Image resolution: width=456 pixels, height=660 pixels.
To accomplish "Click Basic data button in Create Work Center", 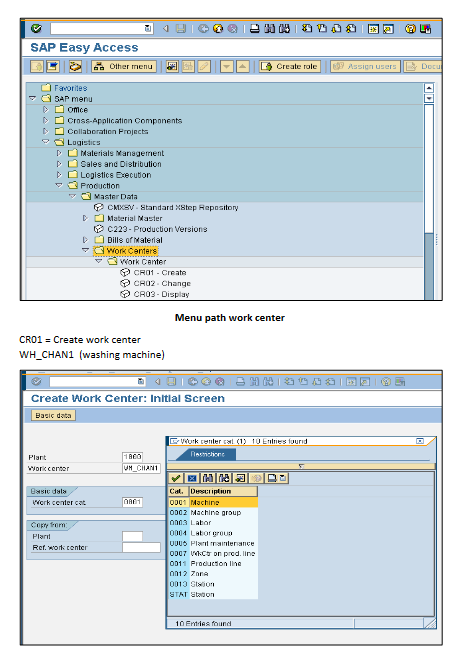I will [x=53, y=415].
